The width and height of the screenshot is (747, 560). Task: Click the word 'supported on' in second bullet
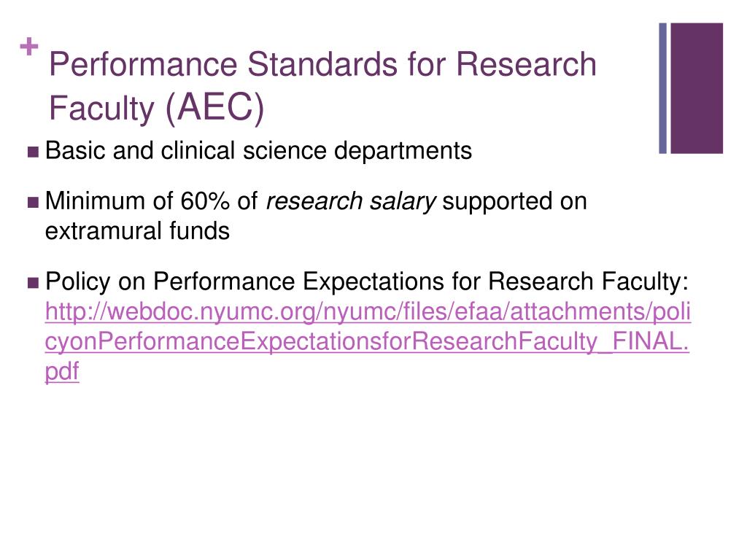point(514,201)
